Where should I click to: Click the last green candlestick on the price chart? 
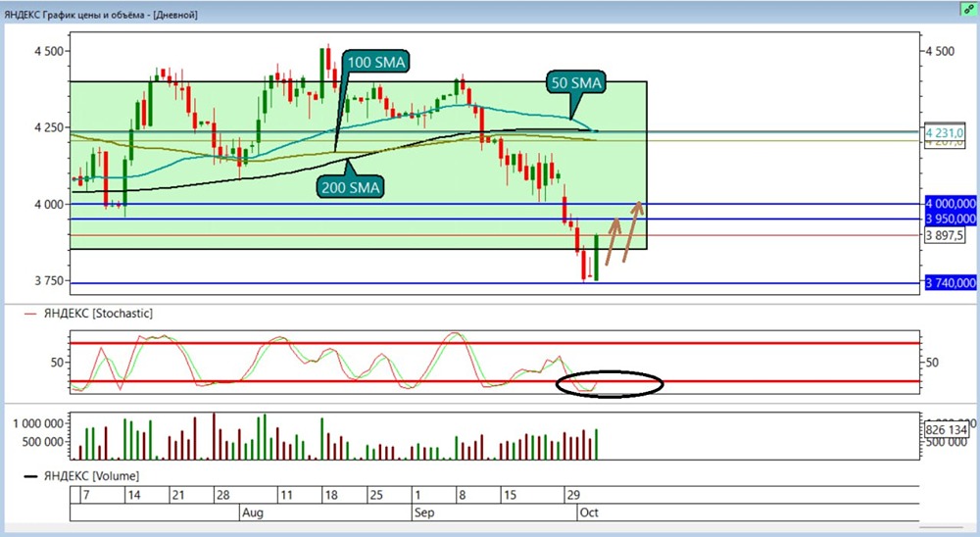click(x=596, y=258)
